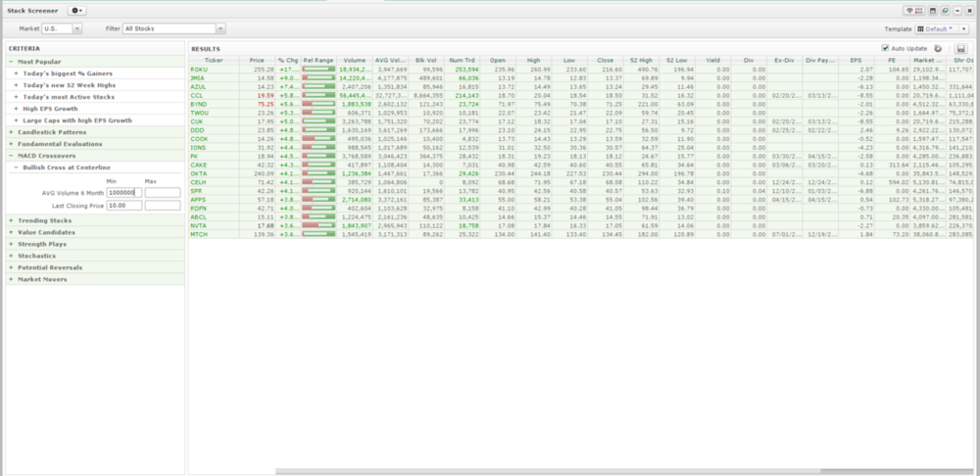Select the APPS ticker row
Image resolution: width=980 pixels, height=476 pixels.
581,199
